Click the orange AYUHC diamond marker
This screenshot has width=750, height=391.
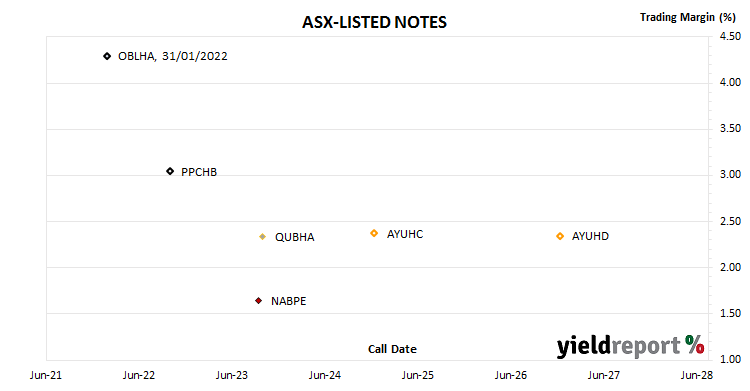coord(374,233)
